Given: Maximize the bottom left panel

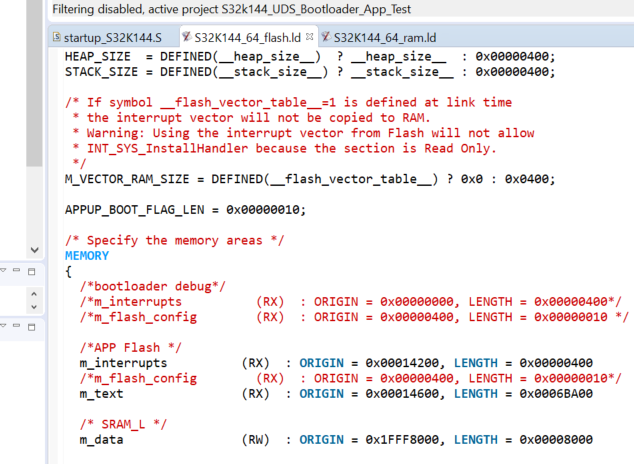Looking at the screenshot, I should [32, 327].
